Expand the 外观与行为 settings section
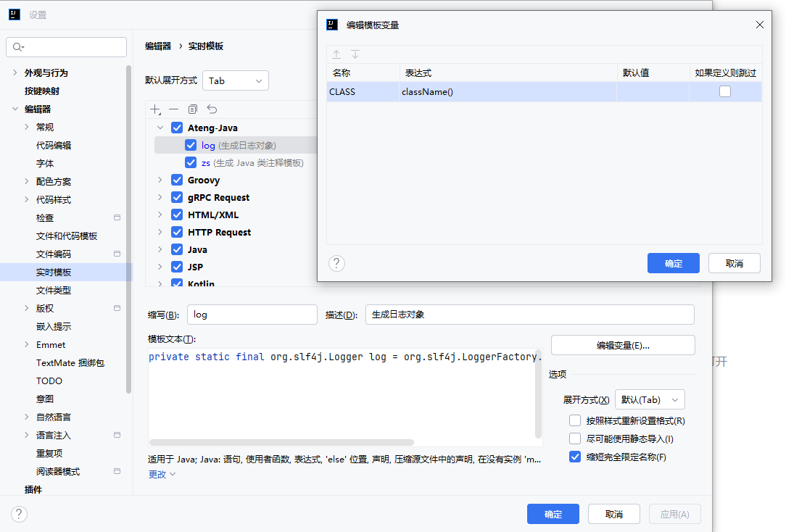 (x=15, y=72)
